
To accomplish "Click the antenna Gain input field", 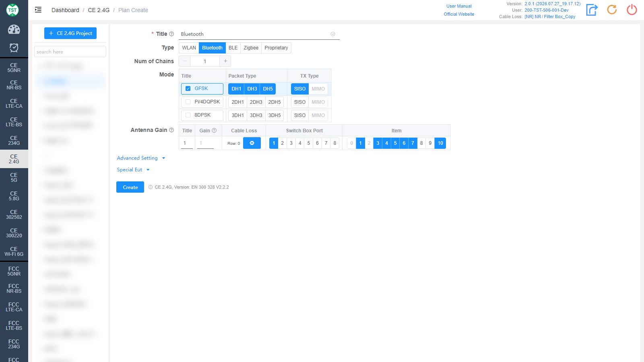I will click(x=205, y=143).
